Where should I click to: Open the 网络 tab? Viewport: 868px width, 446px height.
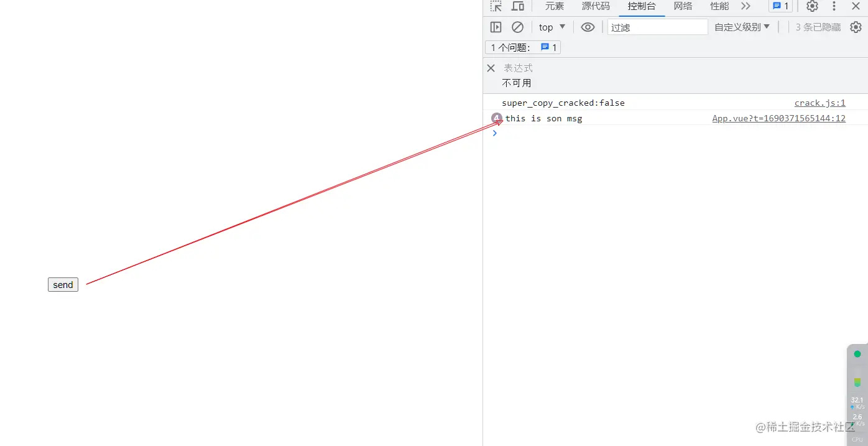[x=683, y=6]
